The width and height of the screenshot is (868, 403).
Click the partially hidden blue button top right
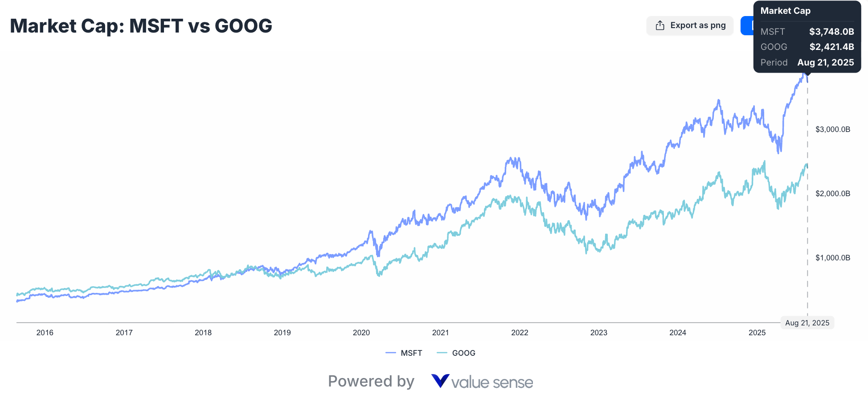(x=748, y=25)
